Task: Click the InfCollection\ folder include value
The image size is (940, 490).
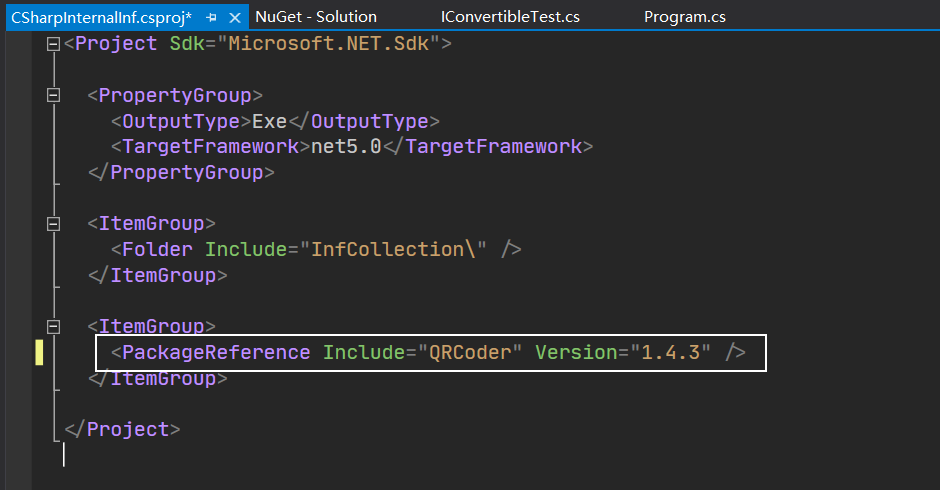Action: [x=393, y=249]
